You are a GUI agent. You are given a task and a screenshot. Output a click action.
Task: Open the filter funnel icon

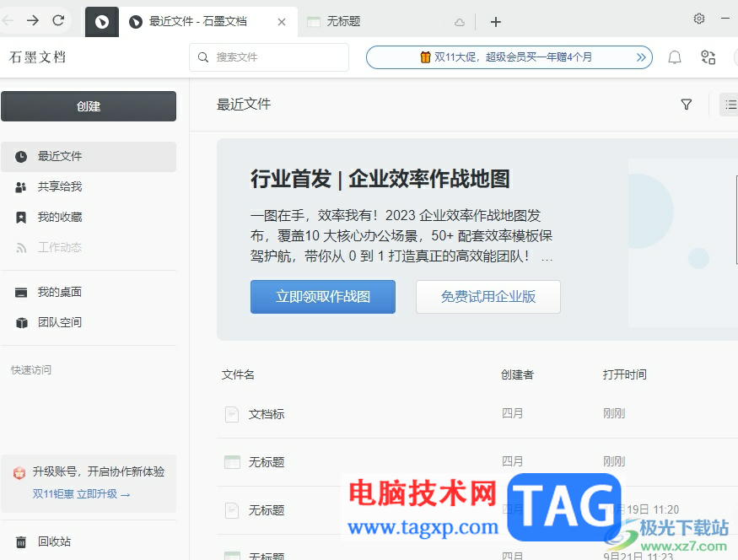tap(687, 105)
